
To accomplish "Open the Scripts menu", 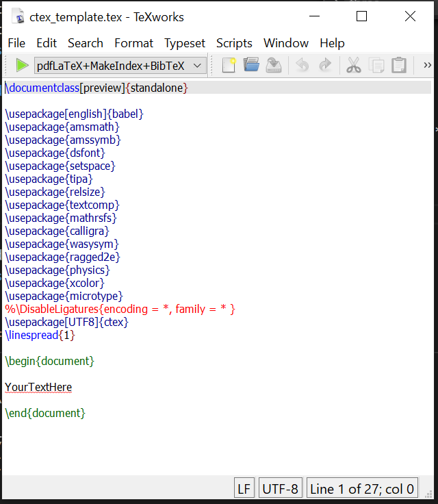I will [x=234, y=43].
